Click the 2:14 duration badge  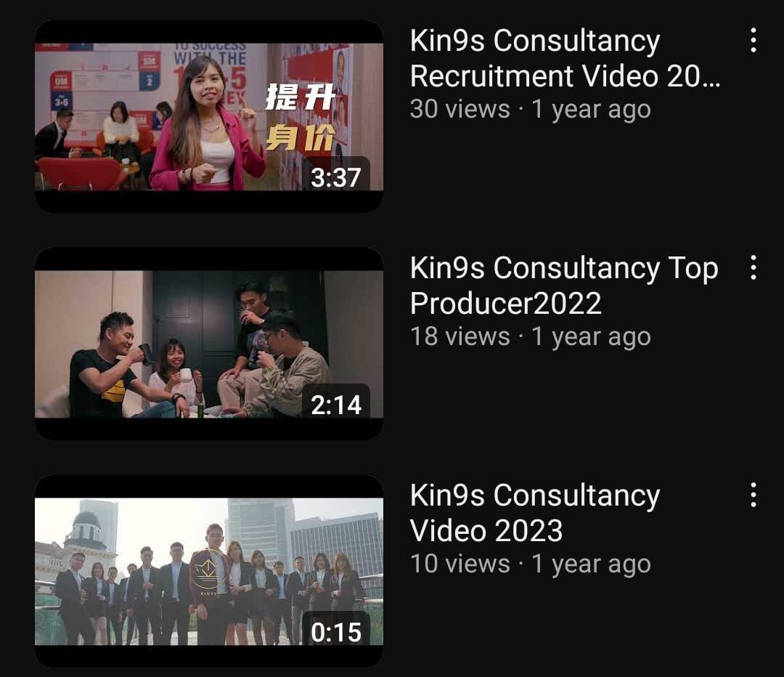[x=336, y=405]
